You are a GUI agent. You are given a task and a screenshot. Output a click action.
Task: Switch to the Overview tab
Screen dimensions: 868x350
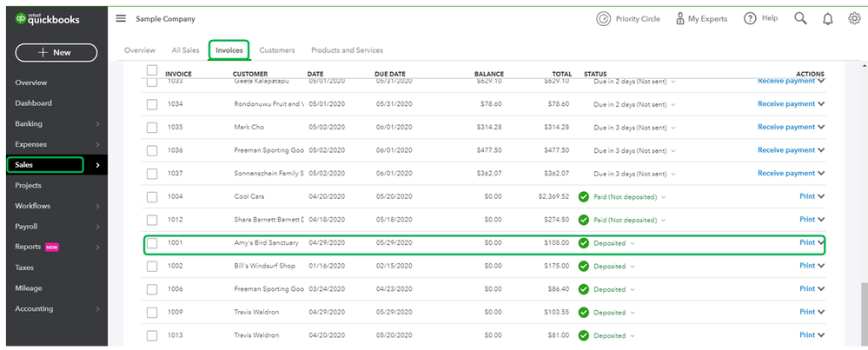[140, 50]
